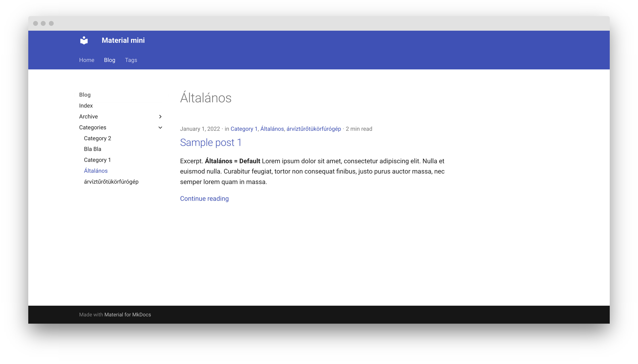The width and height of the screenshot is (638, 364).
Task: Open the Index page in sidebar
Action: [x=86, y=106]
